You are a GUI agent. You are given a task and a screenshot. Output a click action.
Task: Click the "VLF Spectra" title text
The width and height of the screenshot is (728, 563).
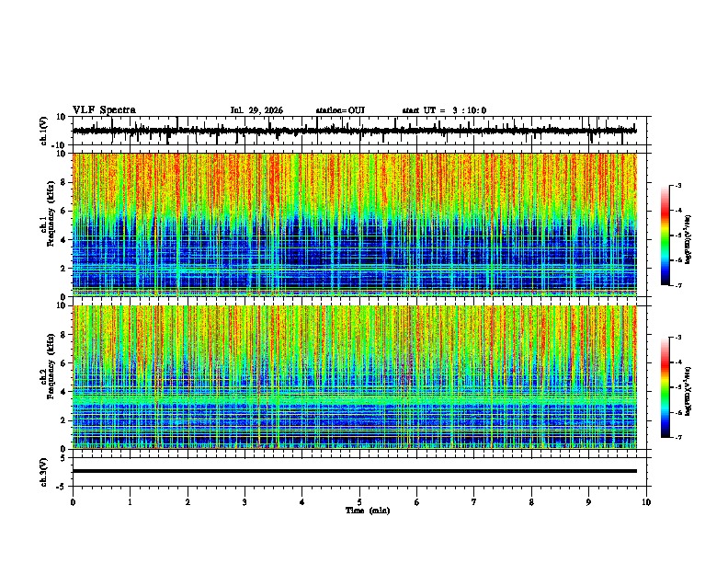[x=105, y=110]
